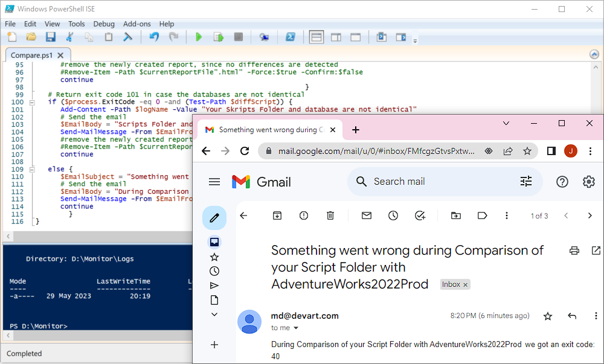Archive this email
Screen dimensions: 604x364
pyautogui.click(x=277, y=216)
